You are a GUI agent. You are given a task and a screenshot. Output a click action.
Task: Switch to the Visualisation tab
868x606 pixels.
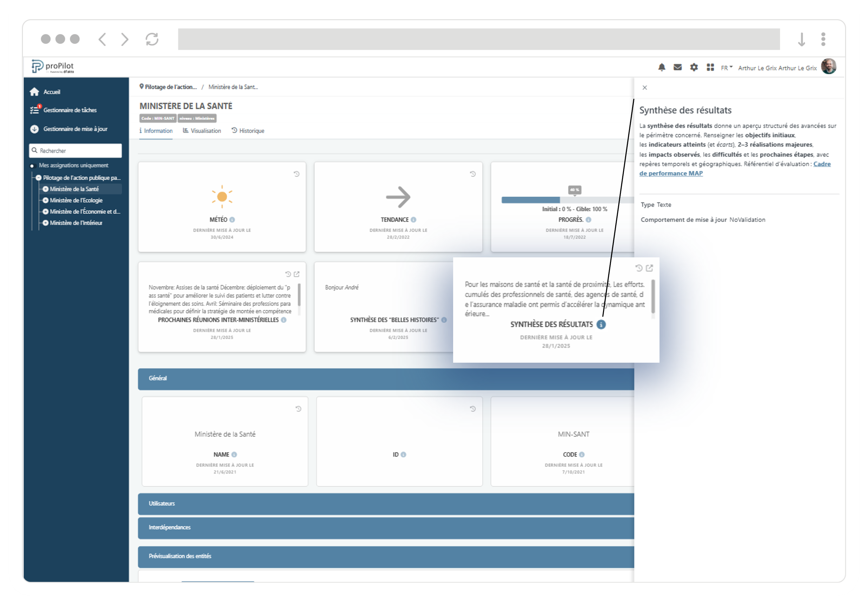tap(202, 131)
